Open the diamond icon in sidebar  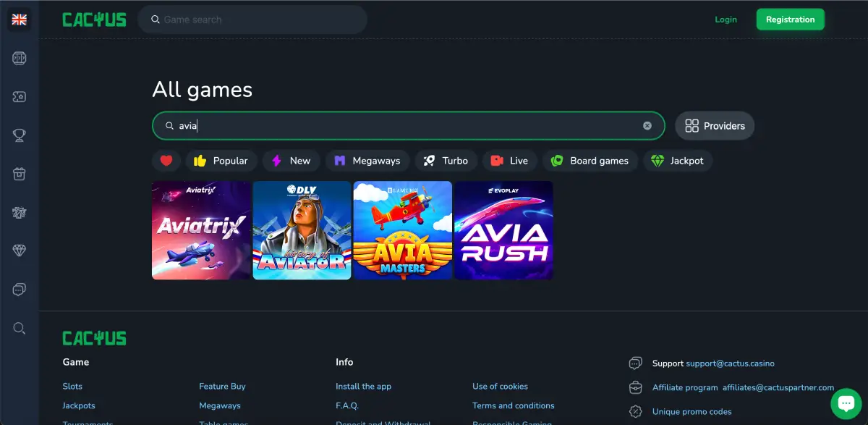[x=20, y=251]
